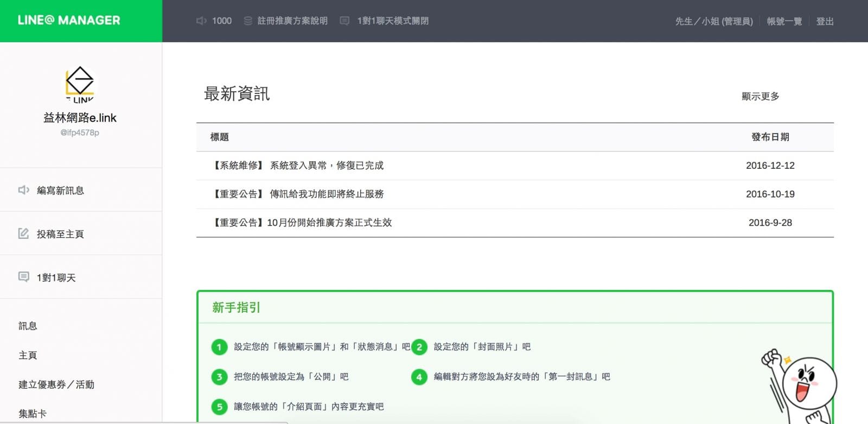The image size is (868, 424).
Task: Click 1對1聊天模式關閉 status text
Action: (393, 21)
